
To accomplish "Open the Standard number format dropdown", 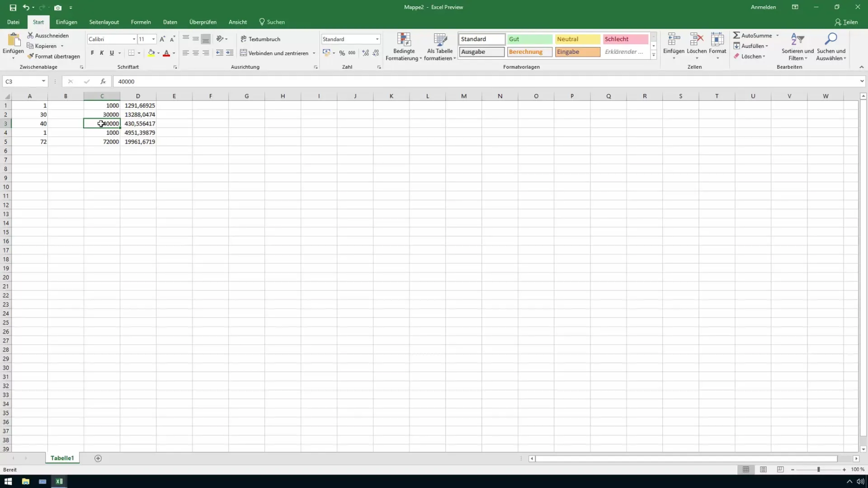I will [x=377, y=39].
